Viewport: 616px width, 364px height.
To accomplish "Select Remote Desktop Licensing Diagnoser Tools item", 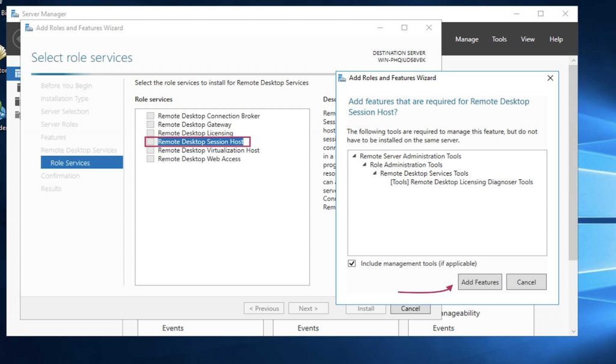I will pos(461,182).
